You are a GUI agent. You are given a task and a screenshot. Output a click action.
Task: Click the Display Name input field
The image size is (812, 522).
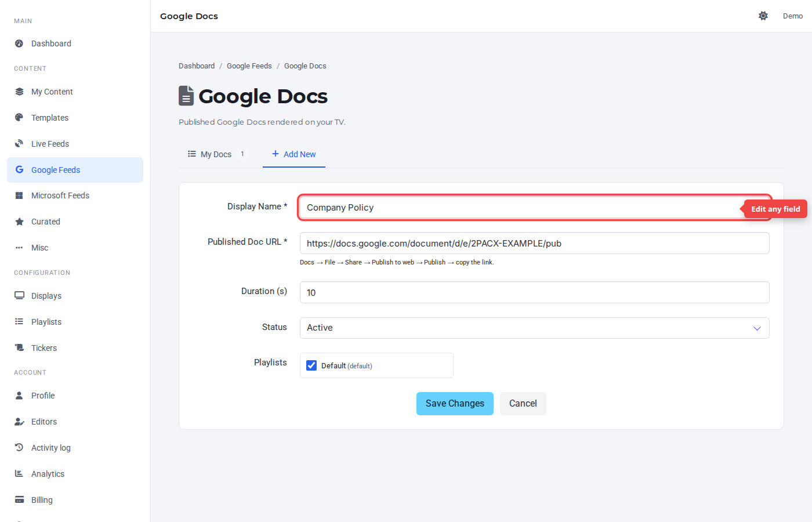(x=534, y=208)
